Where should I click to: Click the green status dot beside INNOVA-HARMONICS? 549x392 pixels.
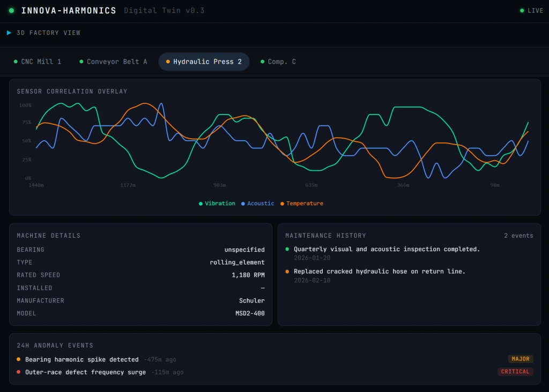tap(12, 11)
